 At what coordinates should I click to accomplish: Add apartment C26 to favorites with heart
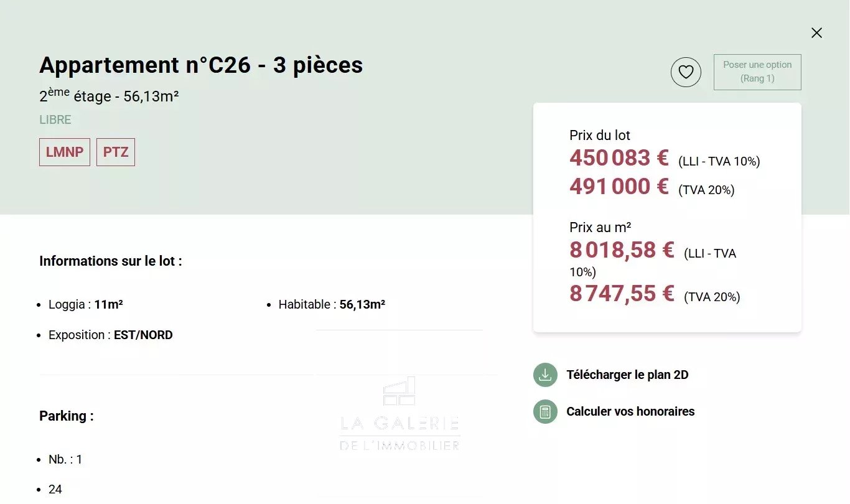tap(686, 72)
